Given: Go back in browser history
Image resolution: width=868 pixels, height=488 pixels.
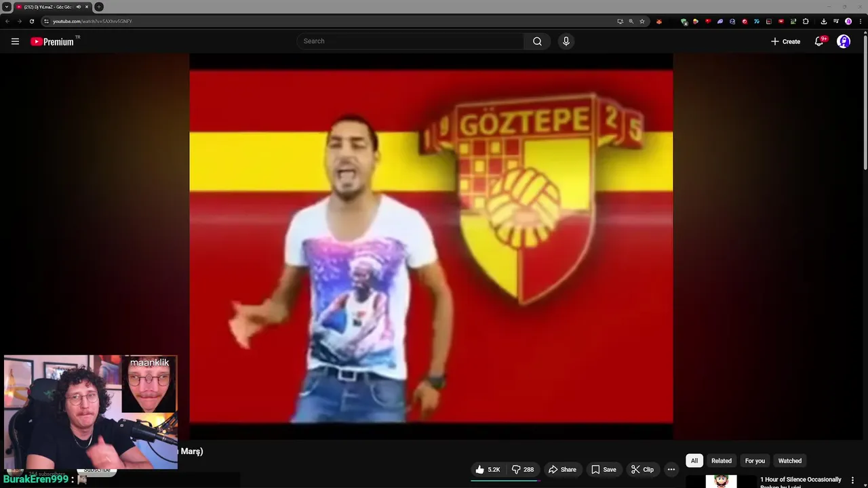Looking at the screenshot, I should (7, 21).
